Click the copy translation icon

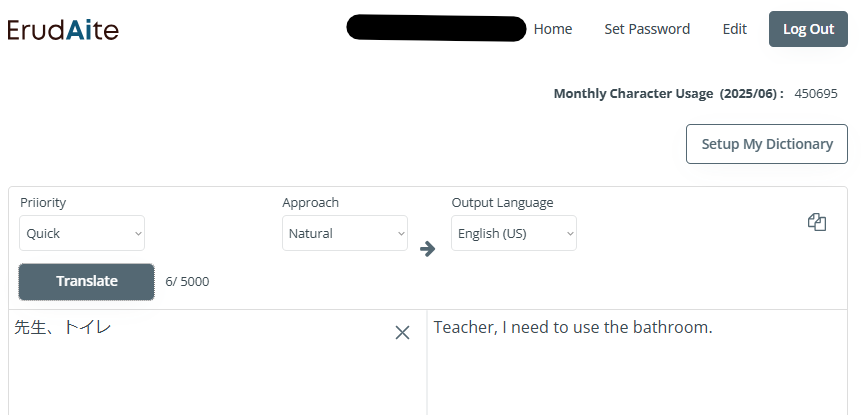[817, 222]
